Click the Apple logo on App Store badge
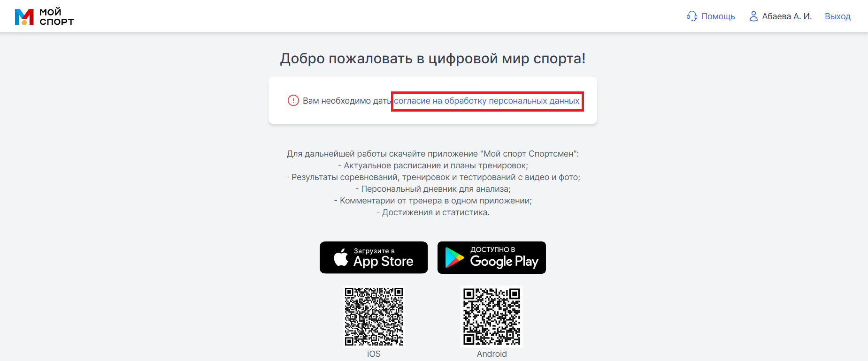Image resolution: width=868 pixels, height=361 pixels. [x=341, y=257]
